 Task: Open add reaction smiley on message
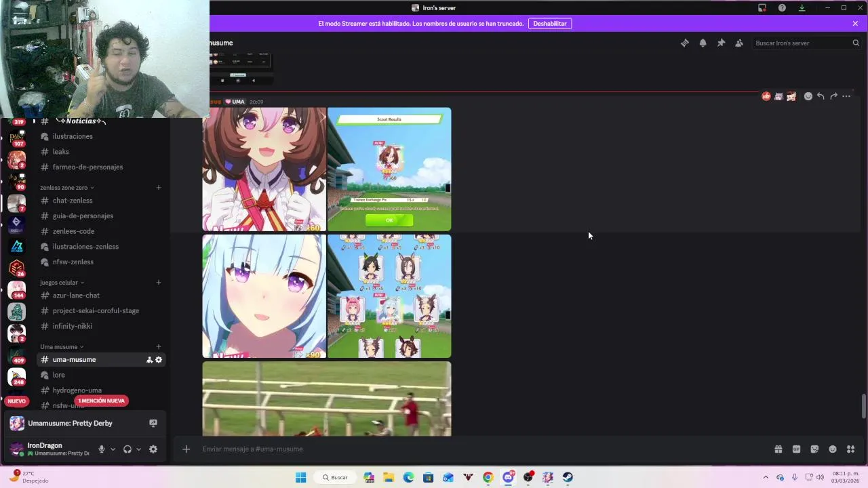(x=808, y=96)
